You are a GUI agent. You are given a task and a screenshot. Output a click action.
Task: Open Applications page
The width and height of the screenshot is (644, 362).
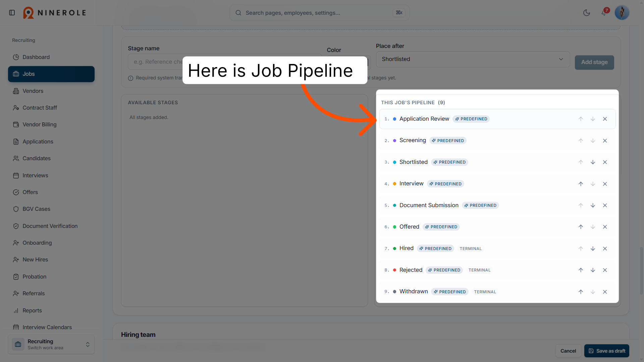pyautogui.click(x=51, y=141)
